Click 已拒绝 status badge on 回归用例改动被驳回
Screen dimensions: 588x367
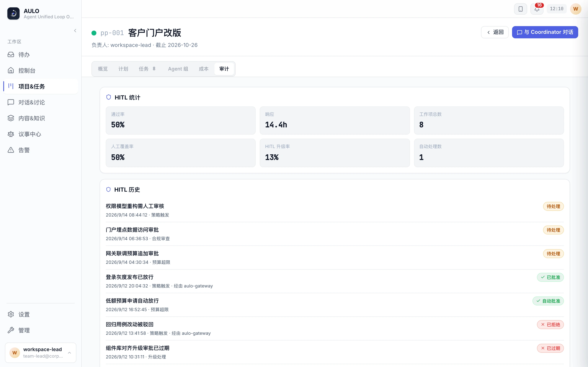[550, 325]
